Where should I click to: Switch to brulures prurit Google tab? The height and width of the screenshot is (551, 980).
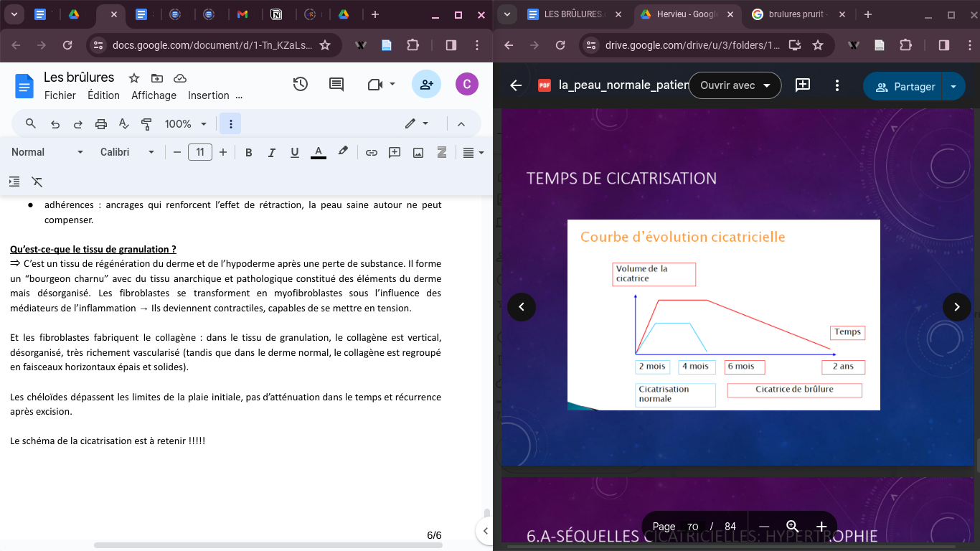[797, 14]
